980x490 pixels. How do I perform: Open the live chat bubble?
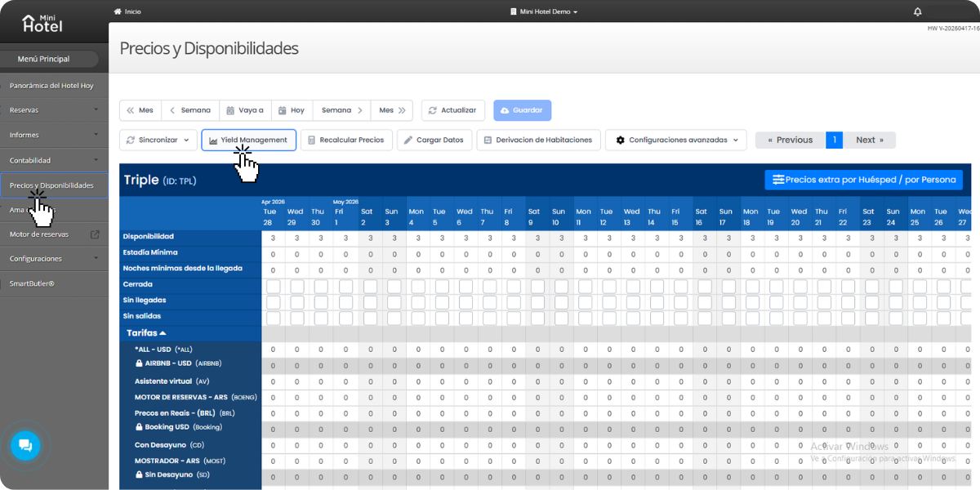point(25,445)
